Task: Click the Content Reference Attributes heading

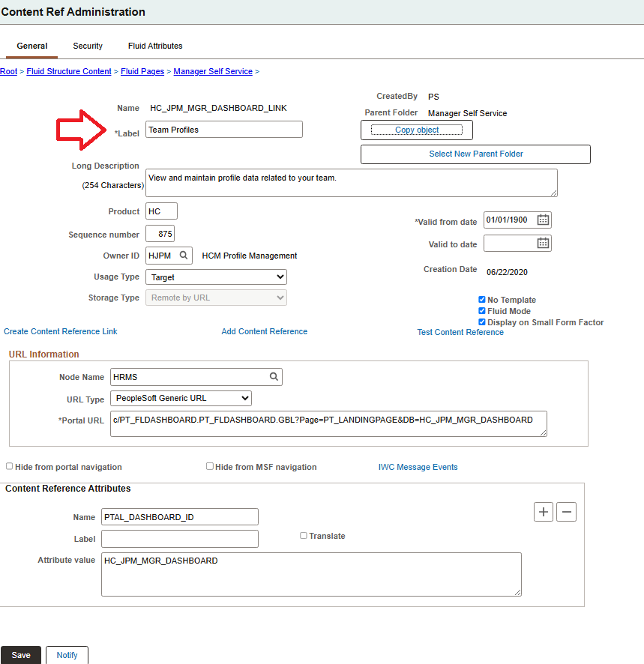Action: point(67,489)
